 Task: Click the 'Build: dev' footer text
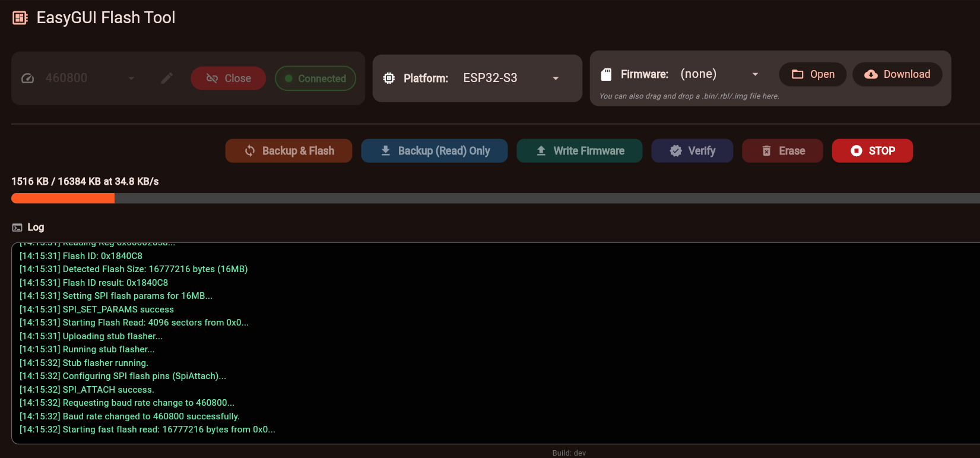pyautogui.click(x=569, y=453)
